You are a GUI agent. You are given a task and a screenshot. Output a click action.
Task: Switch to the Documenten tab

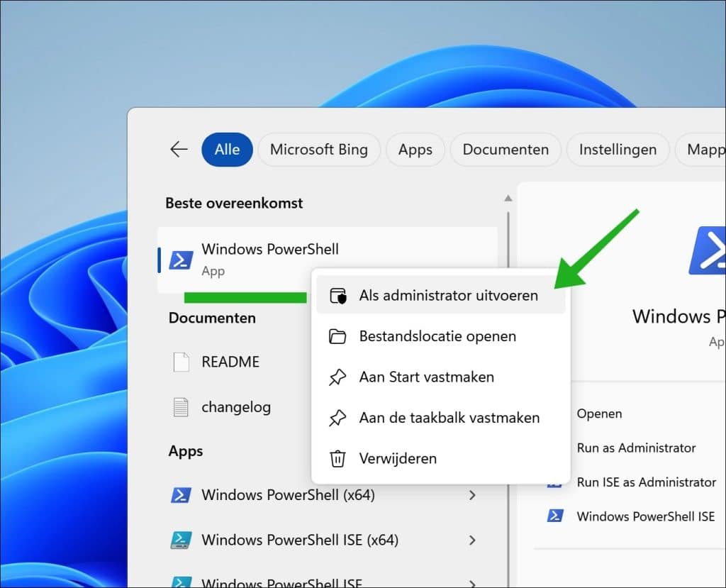click(505, 150)
